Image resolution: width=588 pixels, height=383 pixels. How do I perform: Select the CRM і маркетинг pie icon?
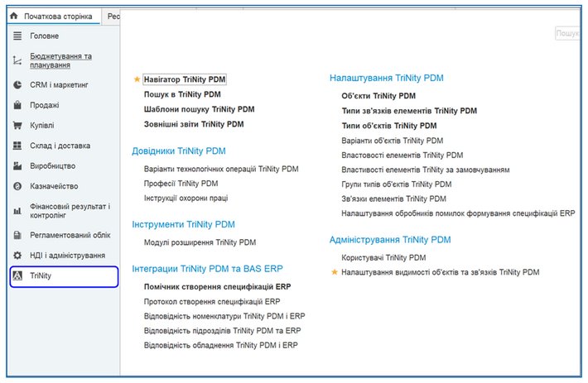(17, 84)
